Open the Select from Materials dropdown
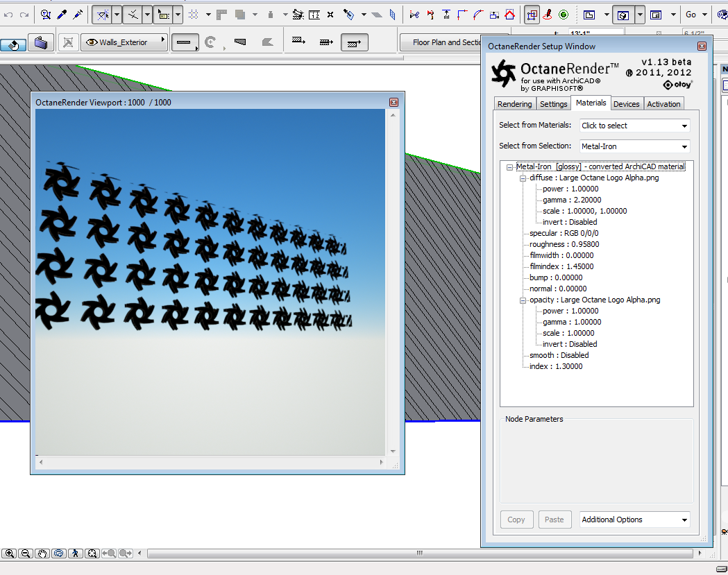The image size is (728, 575). 635,126
